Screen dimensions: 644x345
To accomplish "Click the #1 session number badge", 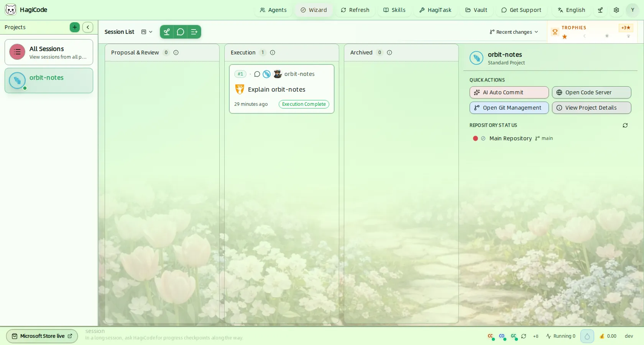I will pyautogui.click(x=240, y=74).
